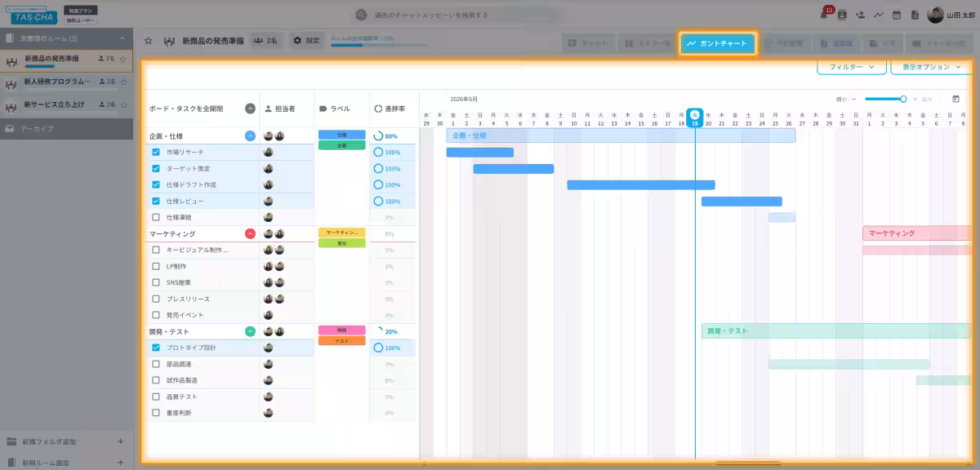Click the yellow マーケティン... label tag
Screen dimensions: 980x470
click(341, 233)
